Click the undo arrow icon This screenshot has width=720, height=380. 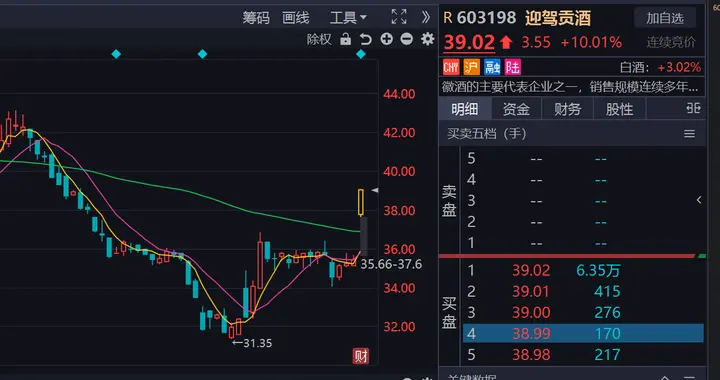[366, 39]
